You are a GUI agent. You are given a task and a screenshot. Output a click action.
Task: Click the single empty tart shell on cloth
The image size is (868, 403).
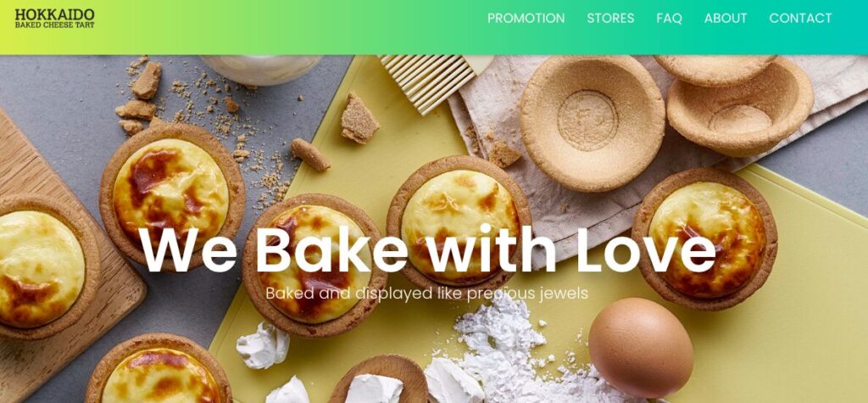click(x=592, y=123)
